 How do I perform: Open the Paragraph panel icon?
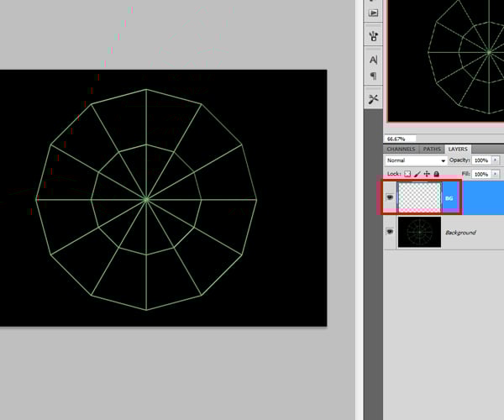[x=373, y=76]
